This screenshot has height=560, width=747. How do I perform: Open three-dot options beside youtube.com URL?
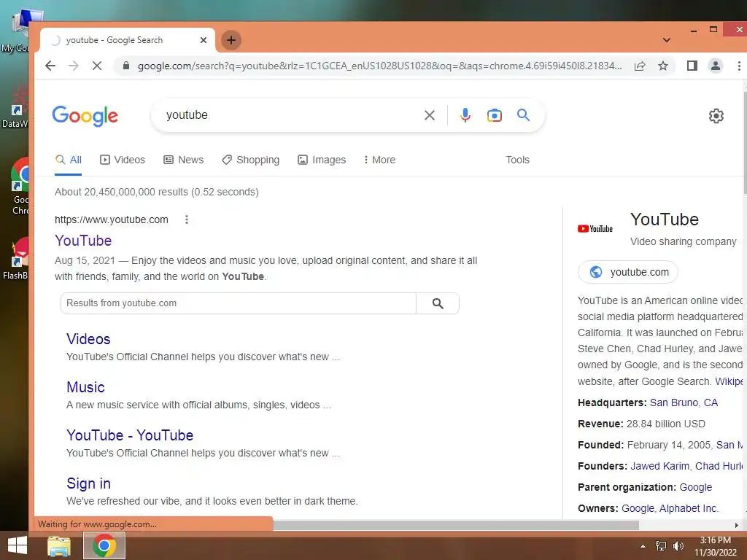pyautogui.click(x=187, y=219)
